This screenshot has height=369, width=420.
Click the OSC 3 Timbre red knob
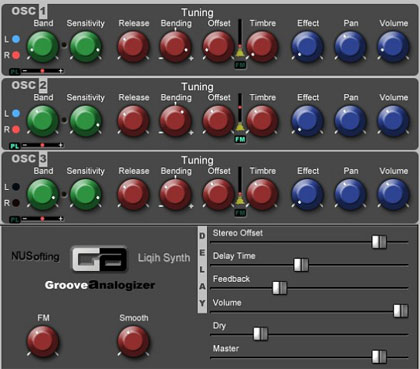262,194
